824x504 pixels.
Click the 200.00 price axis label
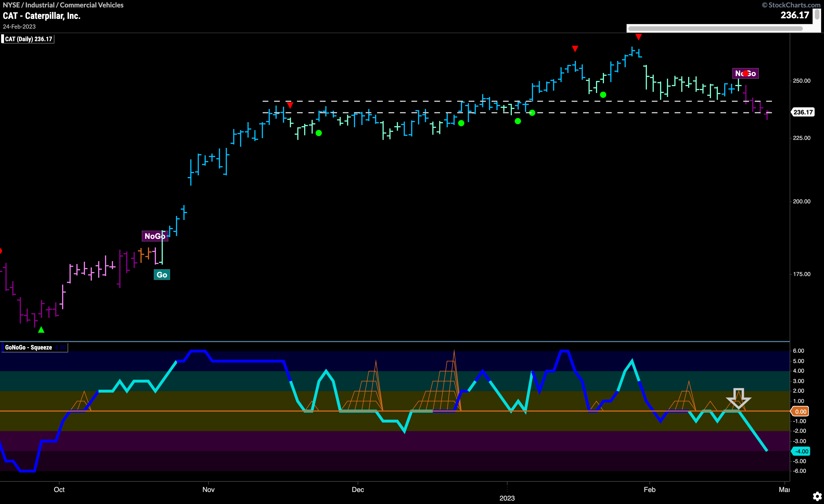pos(802,201)
